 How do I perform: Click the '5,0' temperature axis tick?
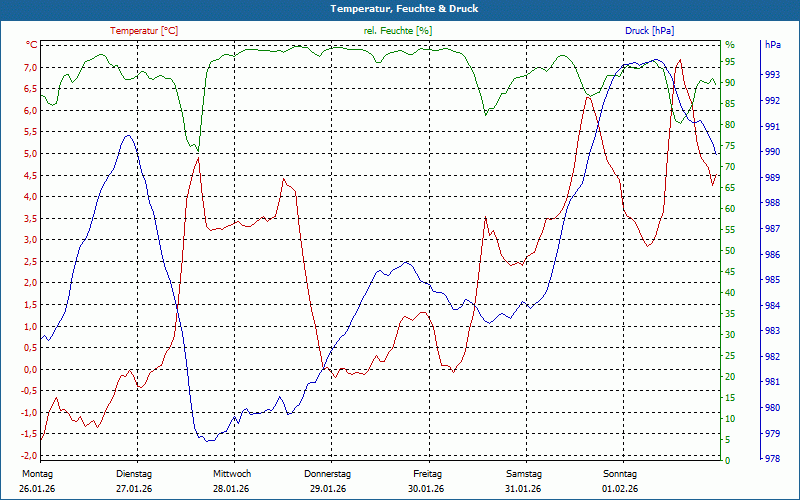click(x=31, y=154)
